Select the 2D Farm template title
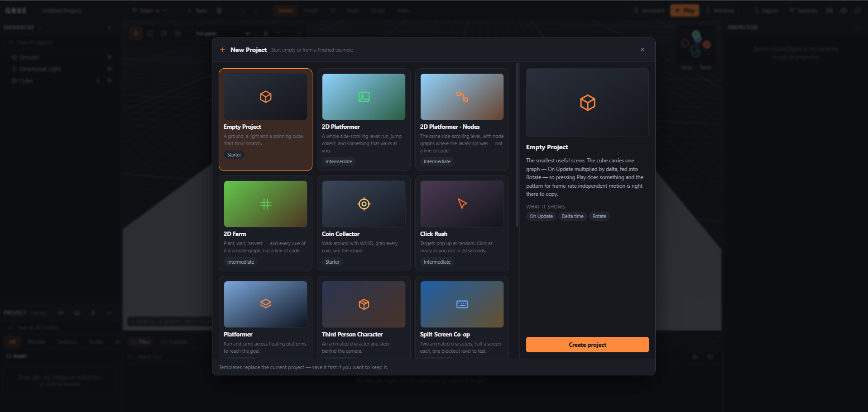Viewport: 868px width, 412px height. (235, 234)
